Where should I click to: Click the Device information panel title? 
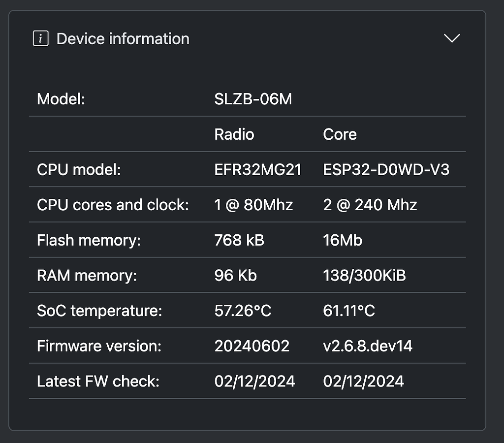pos(122,38)
